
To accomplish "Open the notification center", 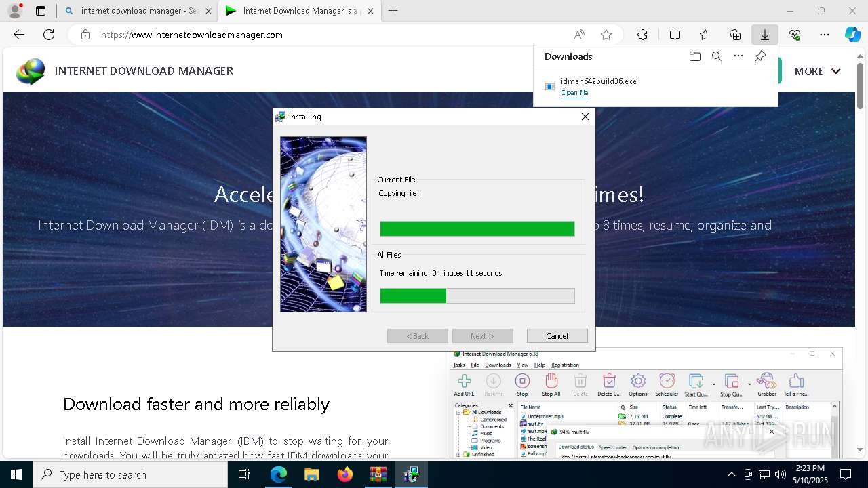I will pyautogui.click(x=846, y=474).
